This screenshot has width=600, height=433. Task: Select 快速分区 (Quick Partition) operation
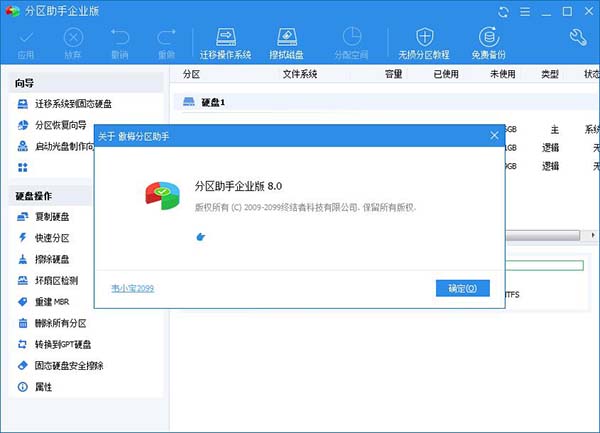click(x=43, y=238)
